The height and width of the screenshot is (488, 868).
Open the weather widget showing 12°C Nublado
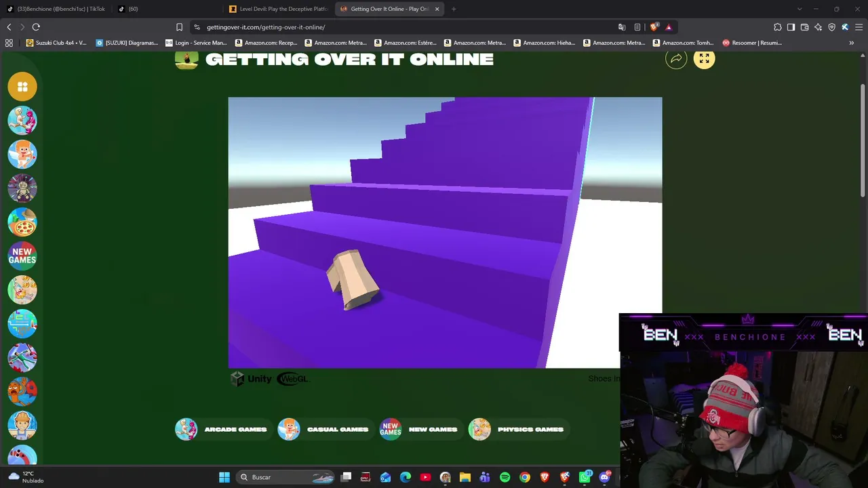click(x=26, y=477)
